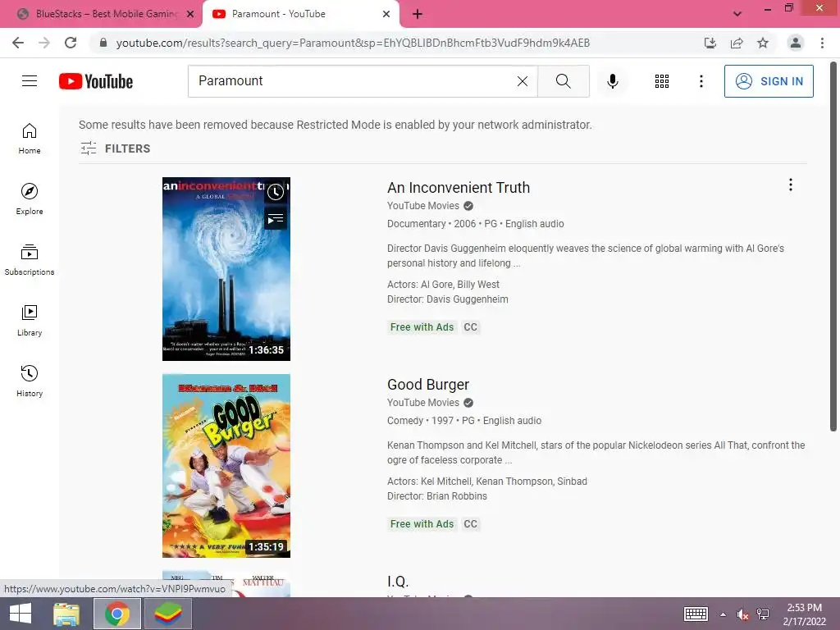This screenshot has height=630, width=840.
Task: Click the Director: Brian Robbins text
Action: click(x=437, y=496)
